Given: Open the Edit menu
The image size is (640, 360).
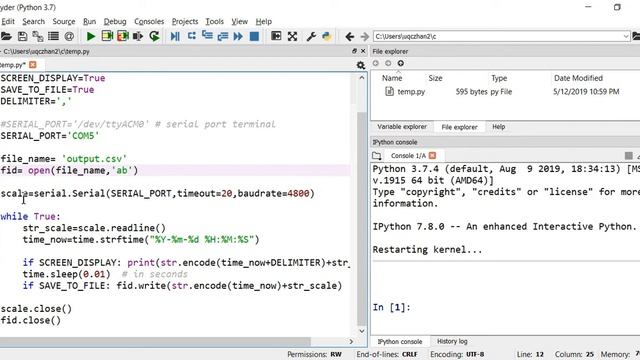Looking at the screenshot, I should coord(8,22).
